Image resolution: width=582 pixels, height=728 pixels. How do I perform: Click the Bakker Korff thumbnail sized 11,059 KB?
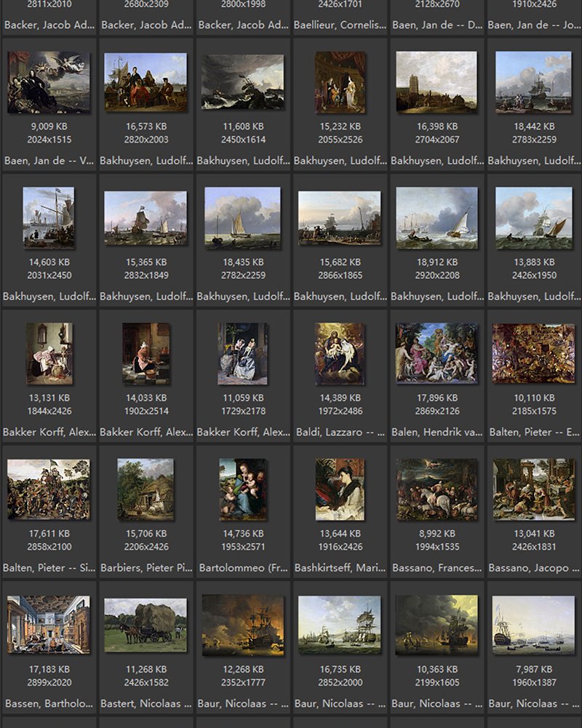coord(242,354)
